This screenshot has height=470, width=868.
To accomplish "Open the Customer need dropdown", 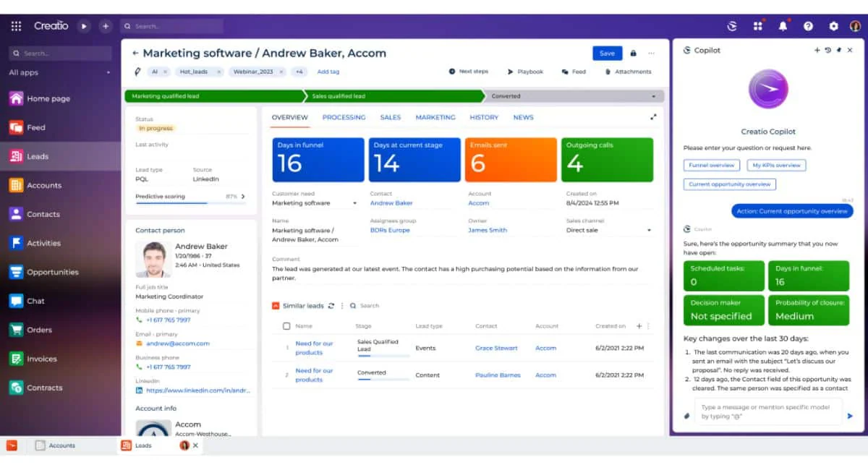I will pyautogui.click(x=354, y=203).
